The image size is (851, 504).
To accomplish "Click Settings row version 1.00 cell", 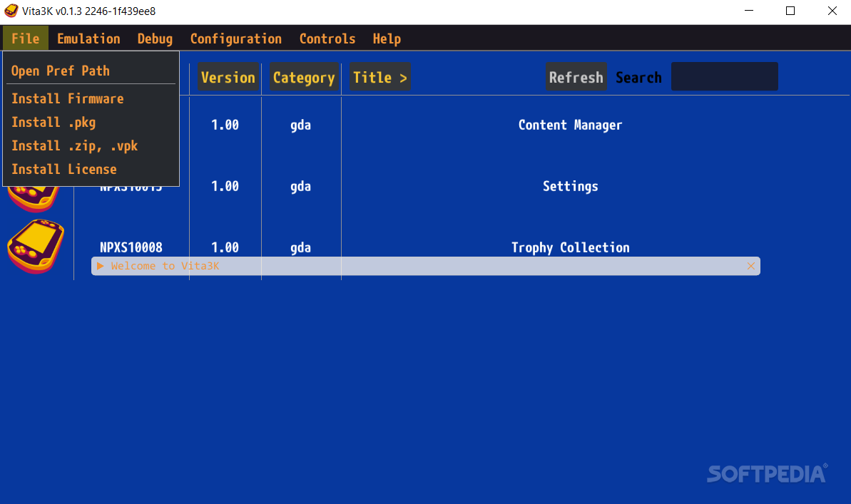I will [225, 186].
